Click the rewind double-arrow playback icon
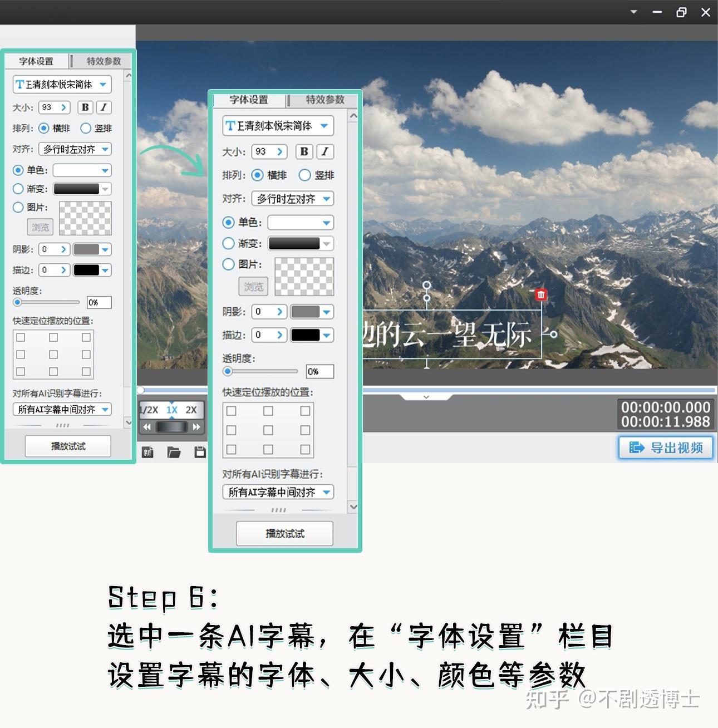718x728 pixels. point(147,427)
